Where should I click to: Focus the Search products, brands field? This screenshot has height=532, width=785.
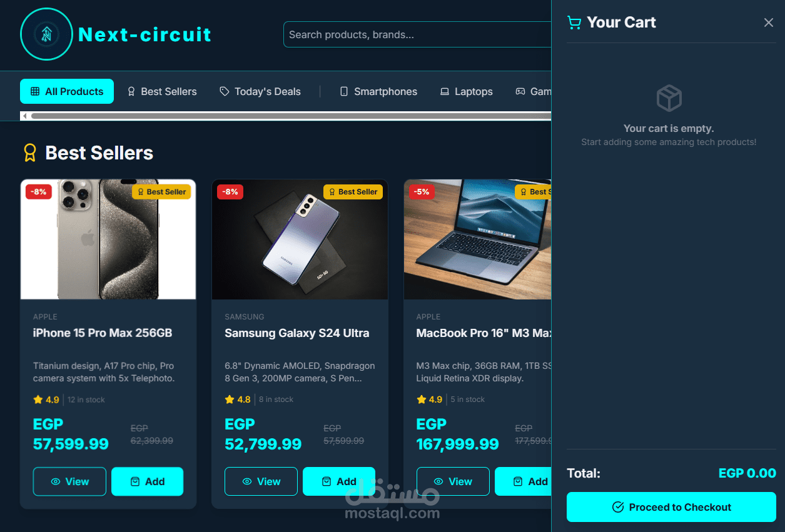(417, 34)
